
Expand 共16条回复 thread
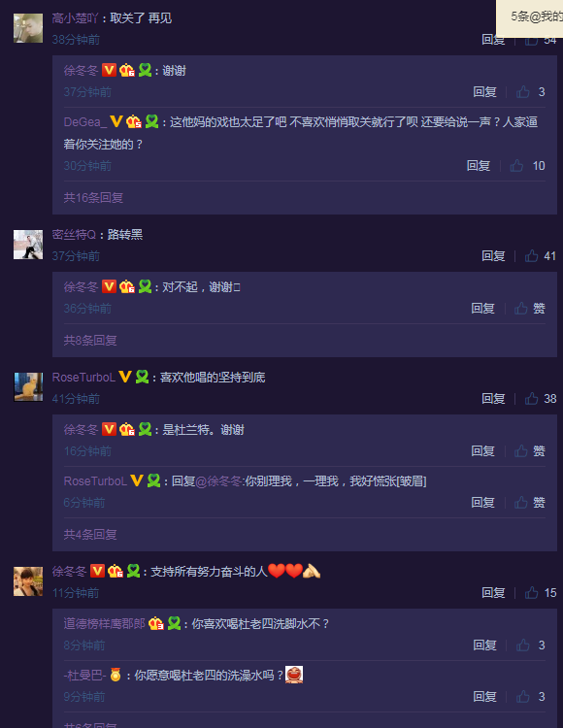[93, 198]
